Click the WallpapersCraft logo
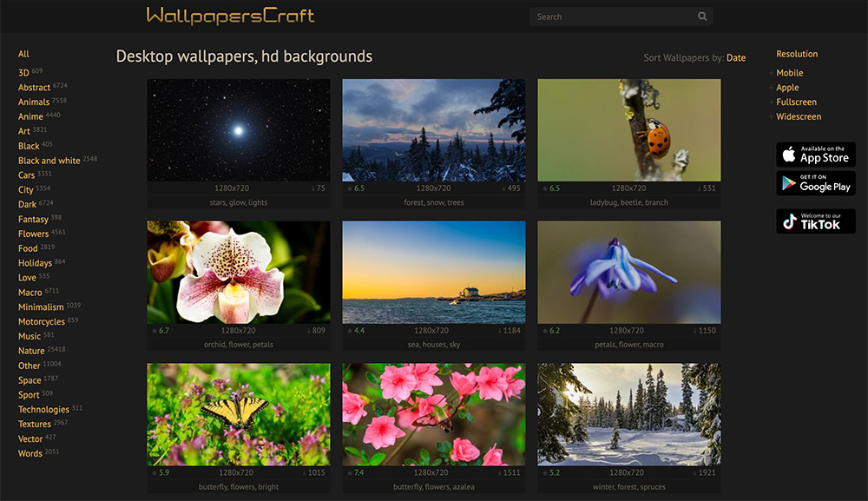 coord(231,16)
